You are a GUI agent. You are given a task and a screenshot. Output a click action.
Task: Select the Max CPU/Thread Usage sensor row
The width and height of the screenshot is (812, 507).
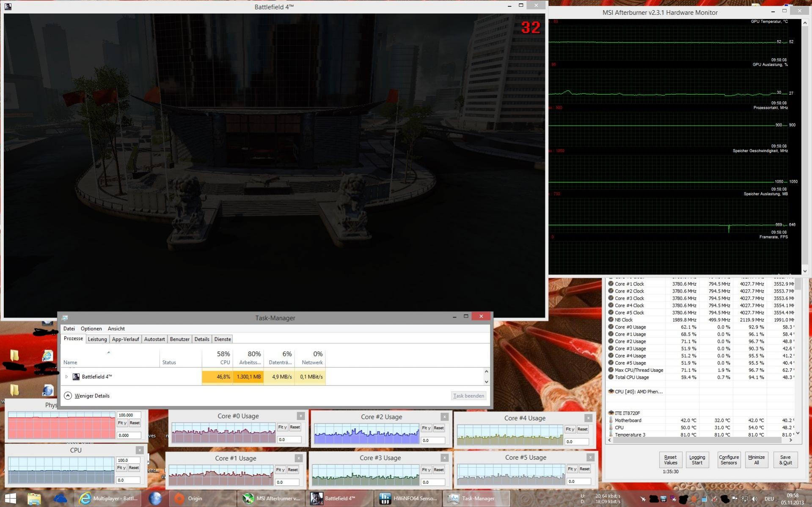coord(701,370)
